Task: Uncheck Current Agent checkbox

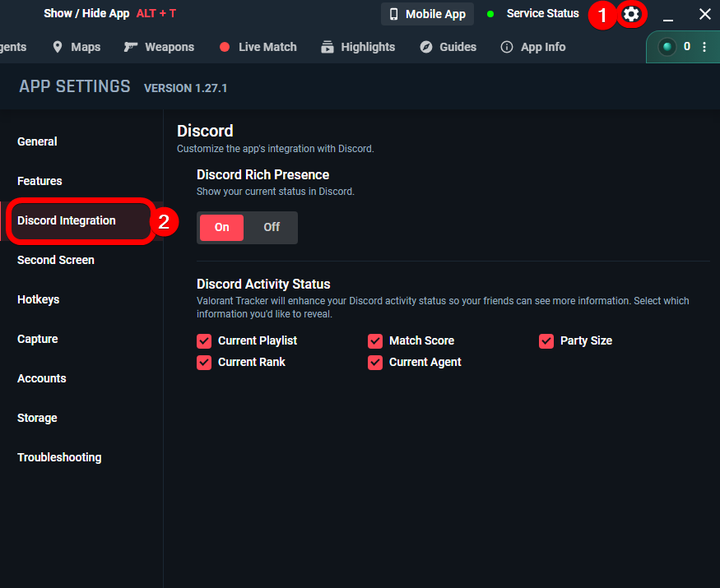Action: click(375, 363)
